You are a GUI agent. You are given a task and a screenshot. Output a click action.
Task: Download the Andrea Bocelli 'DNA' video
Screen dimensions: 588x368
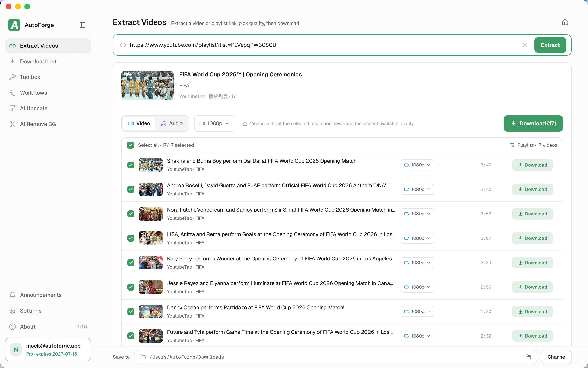click(x=532, y=189)
